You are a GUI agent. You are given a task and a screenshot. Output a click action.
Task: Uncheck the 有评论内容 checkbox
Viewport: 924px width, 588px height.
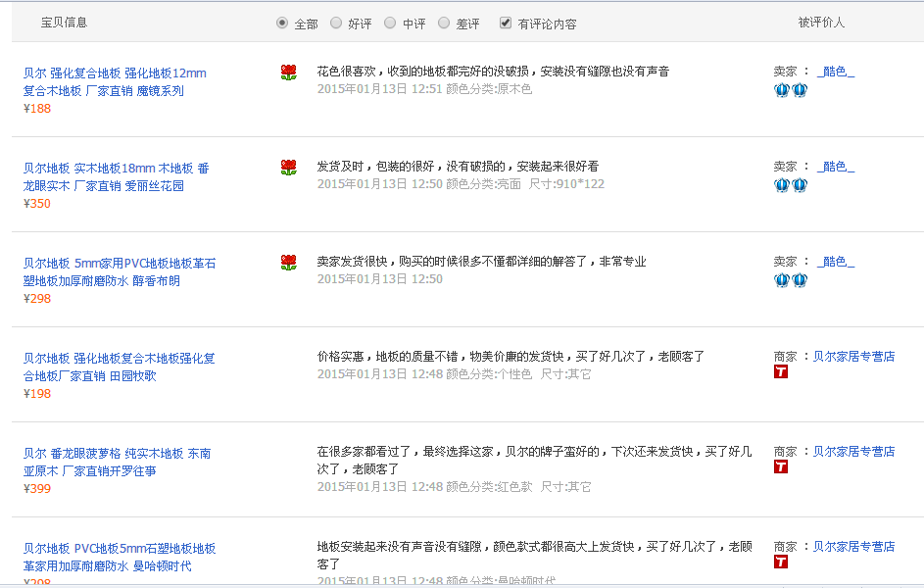coord(506,23)
